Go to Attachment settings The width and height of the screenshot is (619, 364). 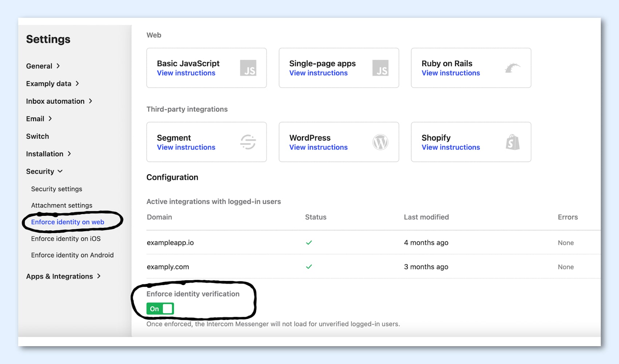coord(62,205)
